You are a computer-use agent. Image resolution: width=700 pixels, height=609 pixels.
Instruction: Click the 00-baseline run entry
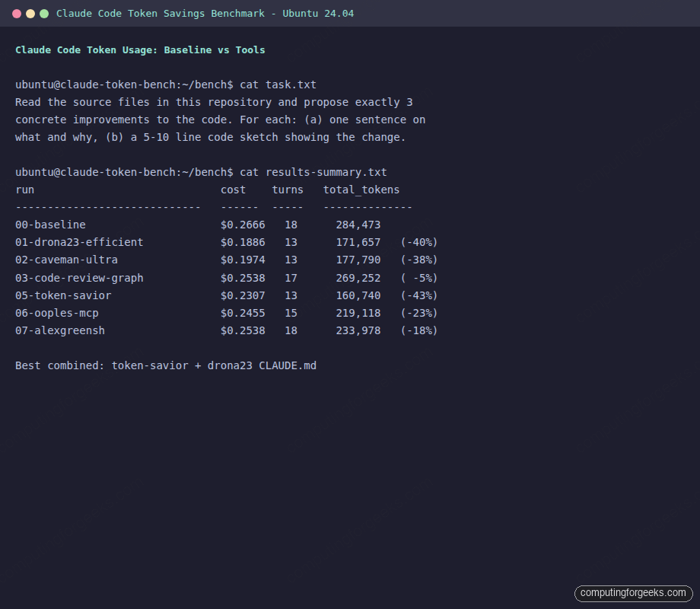point(50,225)
